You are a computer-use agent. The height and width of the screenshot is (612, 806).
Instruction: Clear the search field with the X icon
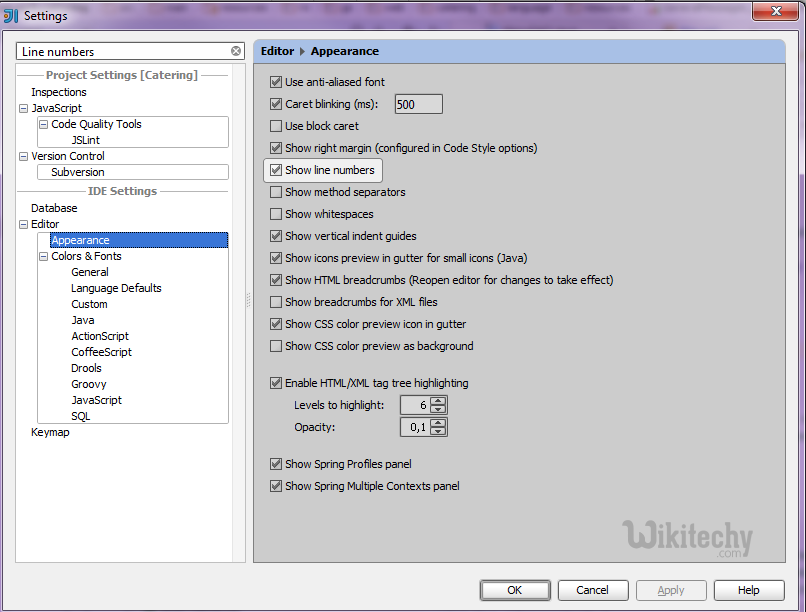coord(236,51)
